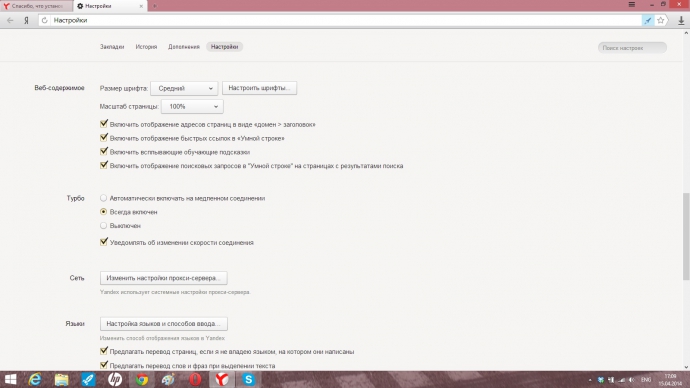Open Skype from the taskbar
Screen dimensions: 690x388
click(x=249, y=379)
